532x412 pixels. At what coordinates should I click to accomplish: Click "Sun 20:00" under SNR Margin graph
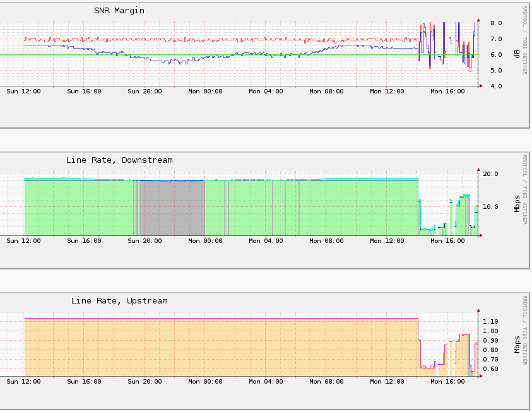[145, 91]
